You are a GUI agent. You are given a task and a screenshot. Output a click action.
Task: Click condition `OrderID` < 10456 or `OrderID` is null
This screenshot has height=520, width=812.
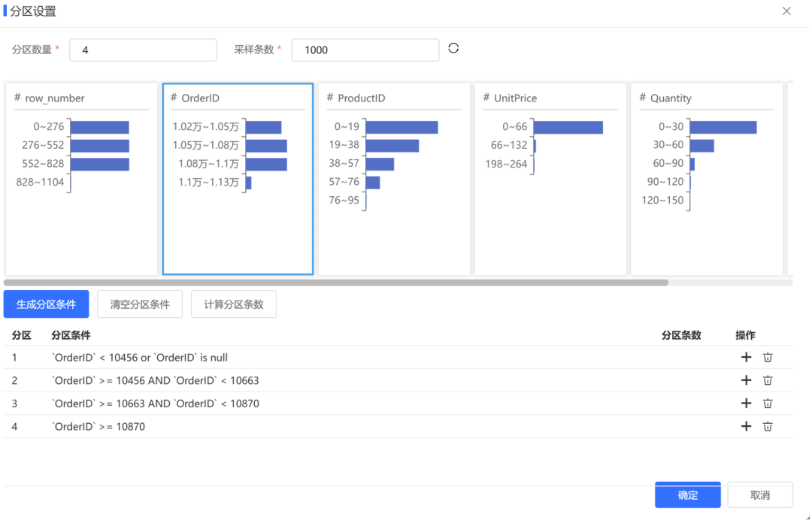click(140, 358)
